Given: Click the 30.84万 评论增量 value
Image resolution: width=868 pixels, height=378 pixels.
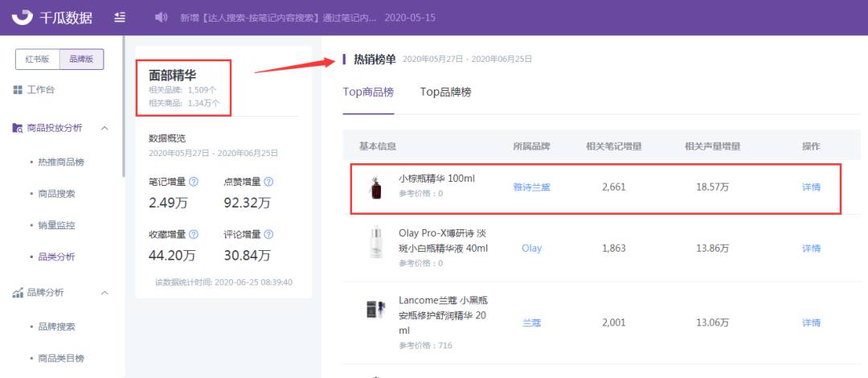Looking at the screenshot, I should 247,256.
